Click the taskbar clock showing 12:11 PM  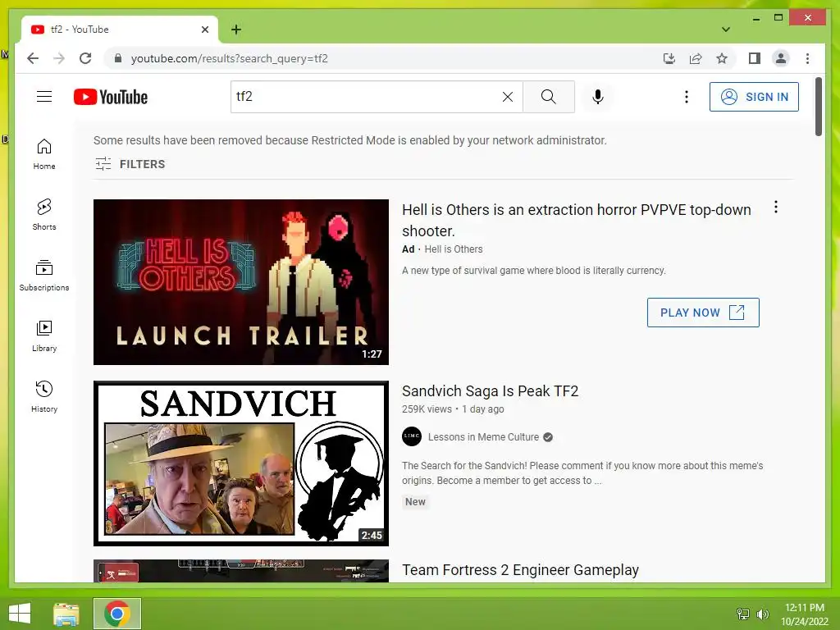(x=804, y=614)
